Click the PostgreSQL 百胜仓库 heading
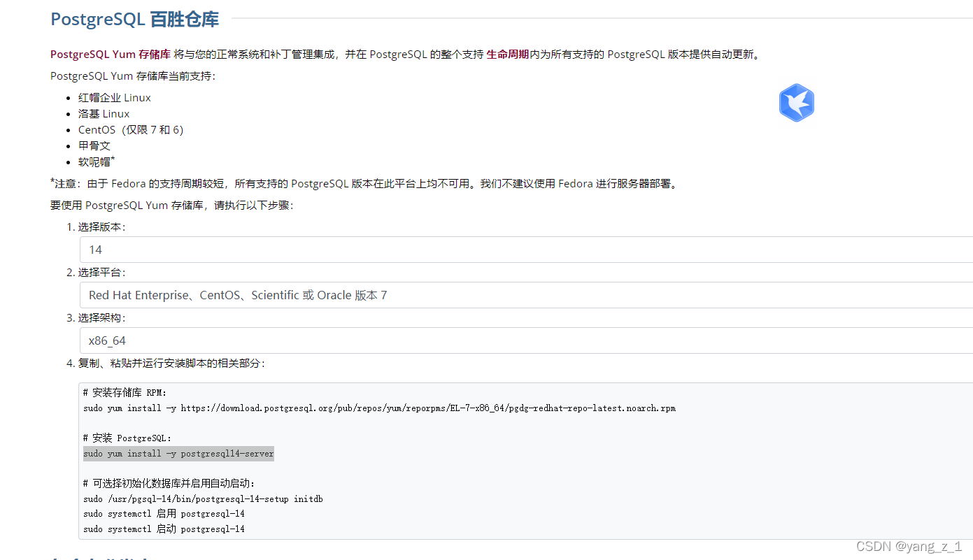 (x=135, y=19)
